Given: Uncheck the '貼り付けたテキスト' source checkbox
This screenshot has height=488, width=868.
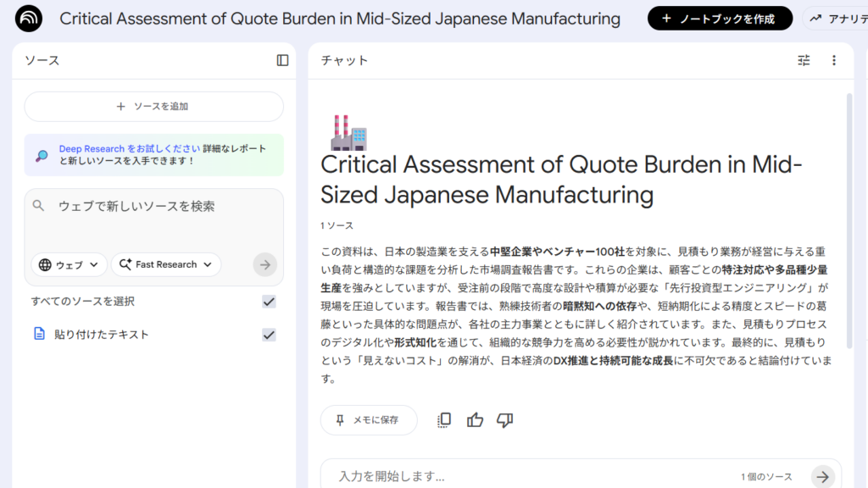Looking at the screenshot, I should pyautogui.click(x=269, y=335).
